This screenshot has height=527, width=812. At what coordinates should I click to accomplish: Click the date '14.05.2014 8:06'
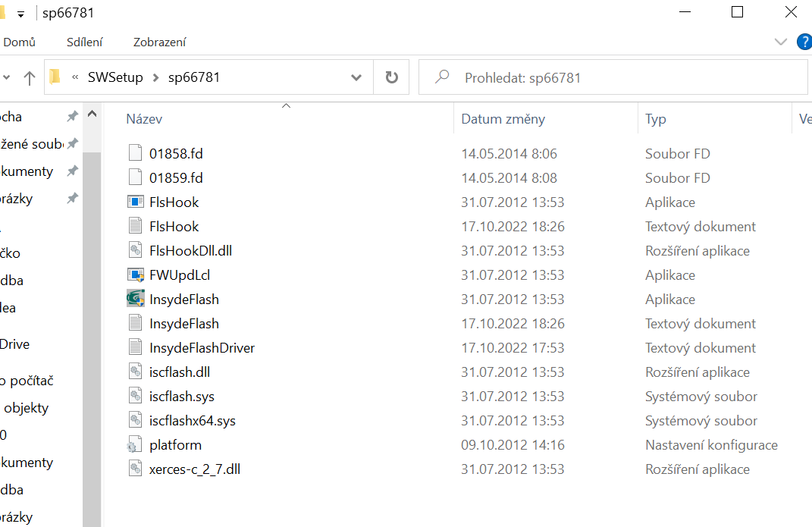click(509, 153)
